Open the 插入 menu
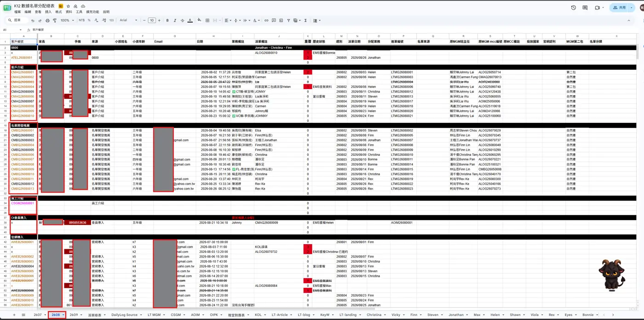This screenshot has height=320, width=644. [x=48, y=12]
